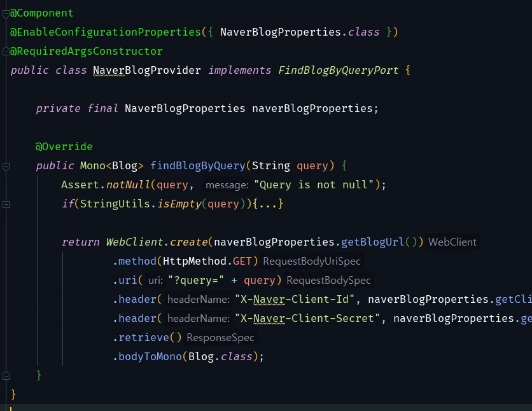Click the getBlogUrl() method call
Screen dimensions: 532x411
[379, 242]
